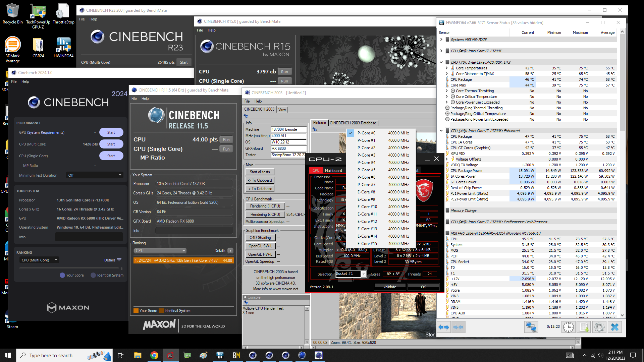This screenshot has width=644, height=362.
Task: Click HWiNFO clock reset timer icon
Action: tap(569, 327)
